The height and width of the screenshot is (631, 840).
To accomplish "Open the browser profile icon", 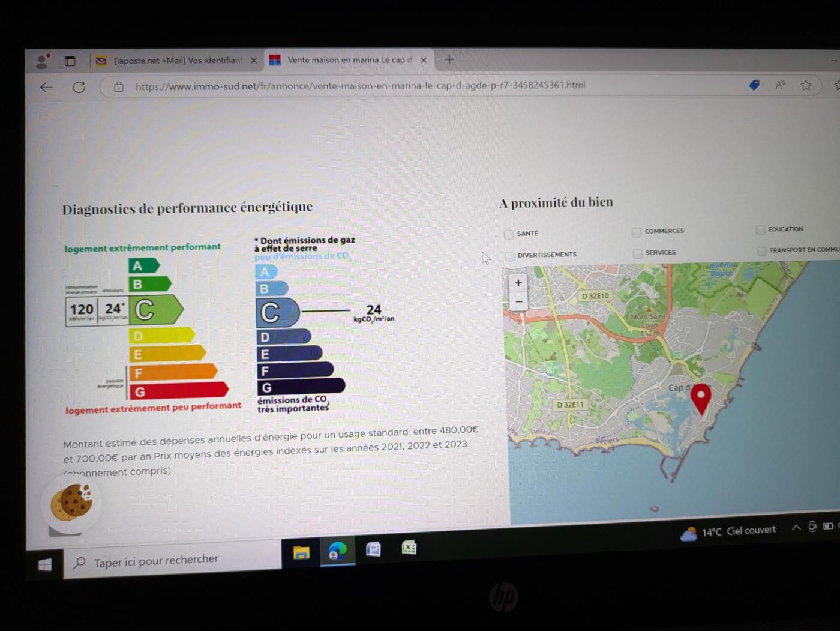I will (x=42, y=61).
